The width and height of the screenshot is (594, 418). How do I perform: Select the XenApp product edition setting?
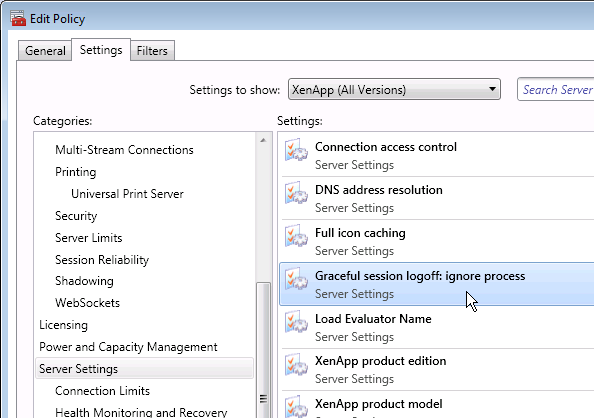pos(437,369)
